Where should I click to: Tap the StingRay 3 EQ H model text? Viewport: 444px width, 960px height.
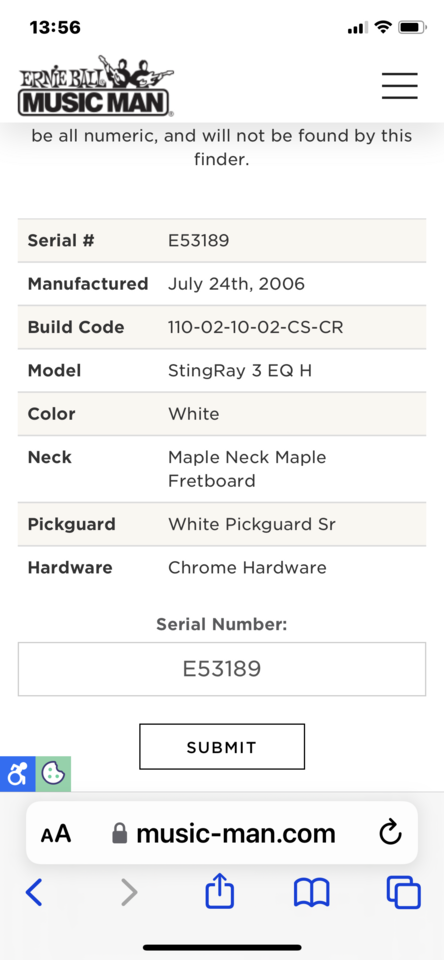coord(240,370)
